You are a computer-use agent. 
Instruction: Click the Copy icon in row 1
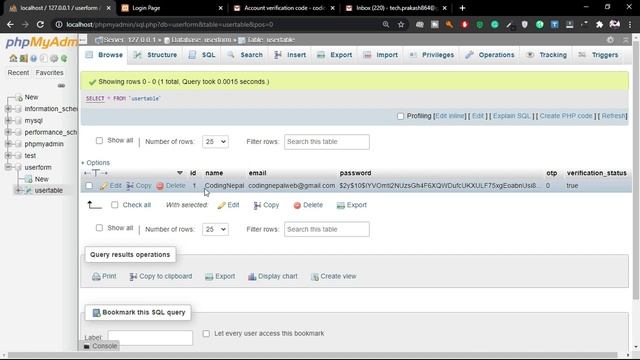pyautogui.click(x=130, y=186)
